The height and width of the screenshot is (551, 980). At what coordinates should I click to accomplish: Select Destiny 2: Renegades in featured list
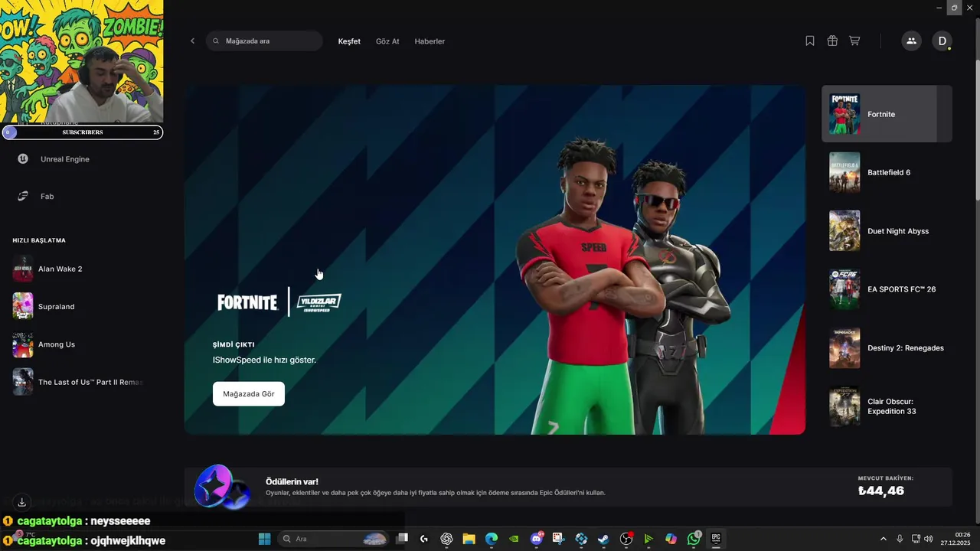887,348
